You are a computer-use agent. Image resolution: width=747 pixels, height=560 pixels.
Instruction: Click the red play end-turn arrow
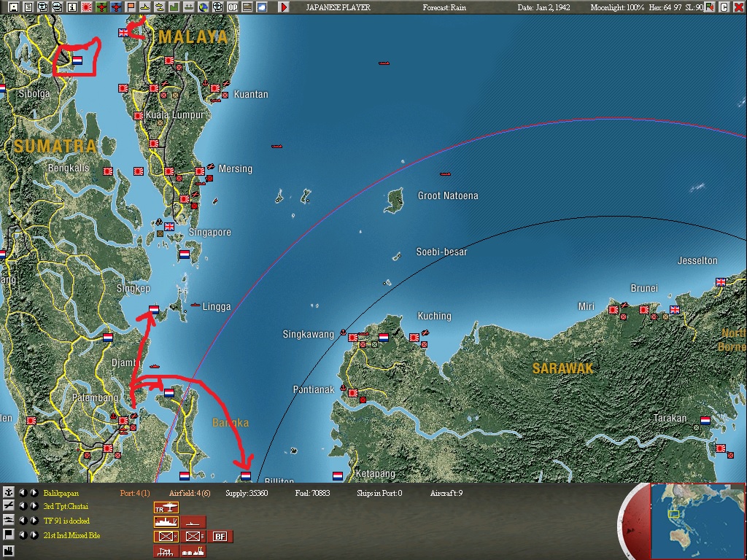point(284,7)
